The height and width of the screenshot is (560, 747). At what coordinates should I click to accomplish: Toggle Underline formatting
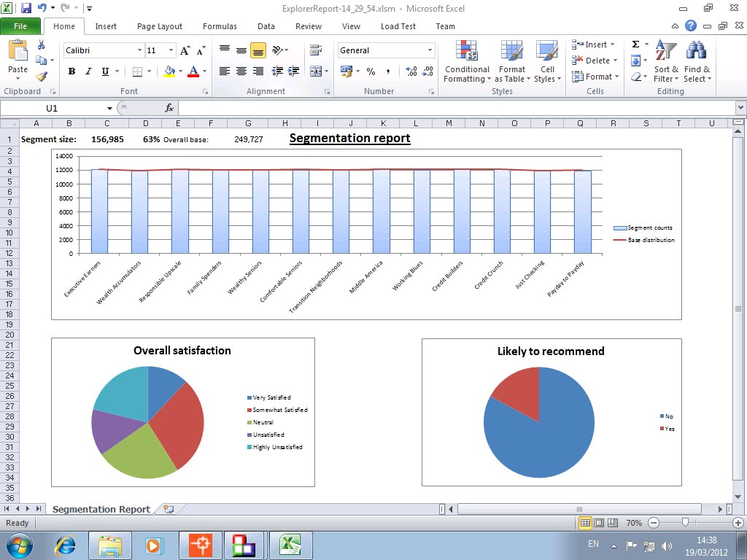tap(105, 71)
